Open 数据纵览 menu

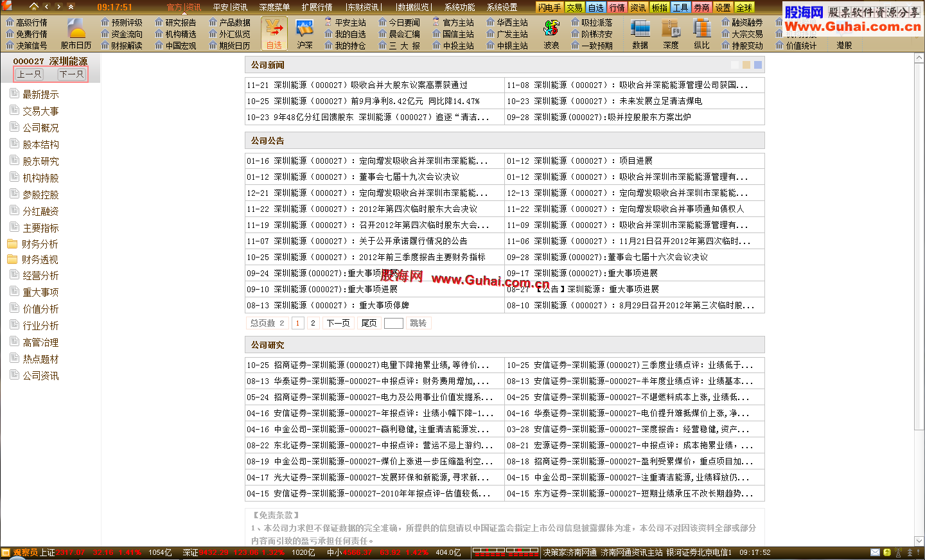click(x=413, y=7)
